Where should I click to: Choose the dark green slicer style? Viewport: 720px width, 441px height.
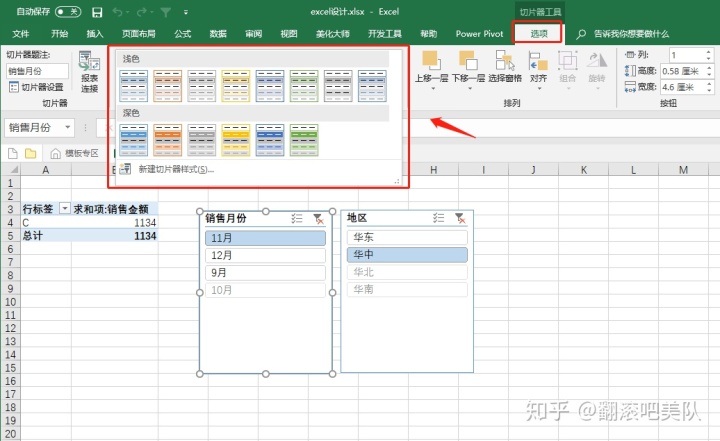(x=304, y=140)
